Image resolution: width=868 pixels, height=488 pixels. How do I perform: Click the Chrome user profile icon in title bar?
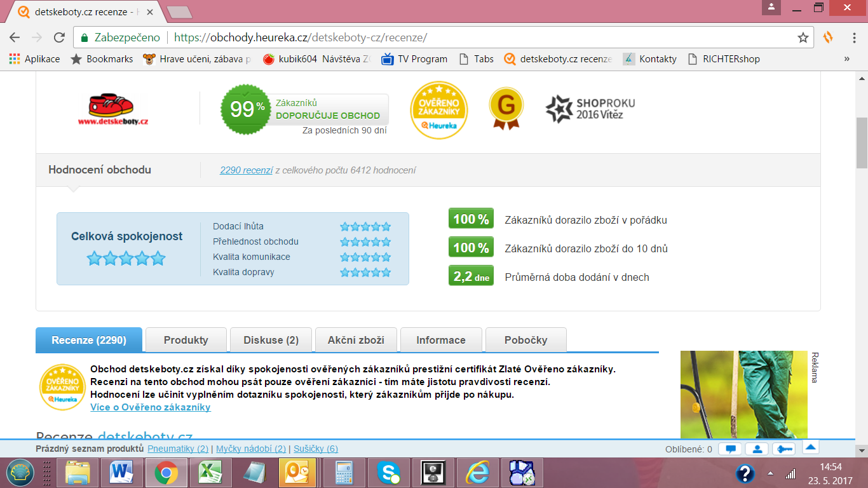tap(771, 7)
